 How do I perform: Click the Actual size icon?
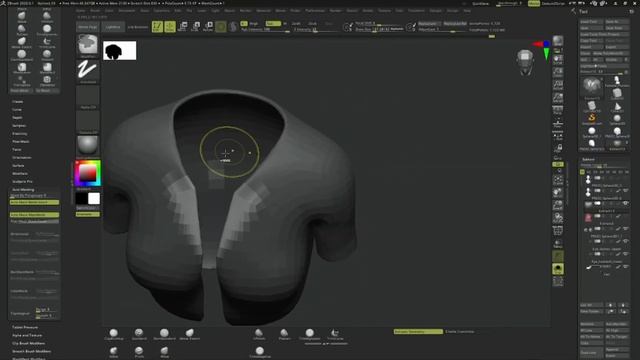[x=558, y=85]
